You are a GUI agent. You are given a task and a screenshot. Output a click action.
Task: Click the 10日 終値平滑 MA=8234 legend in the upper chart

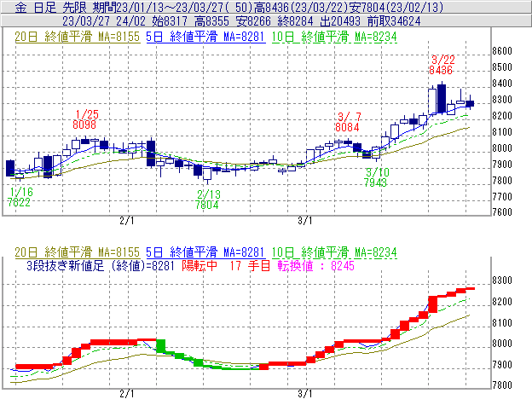tap(334, 37)
